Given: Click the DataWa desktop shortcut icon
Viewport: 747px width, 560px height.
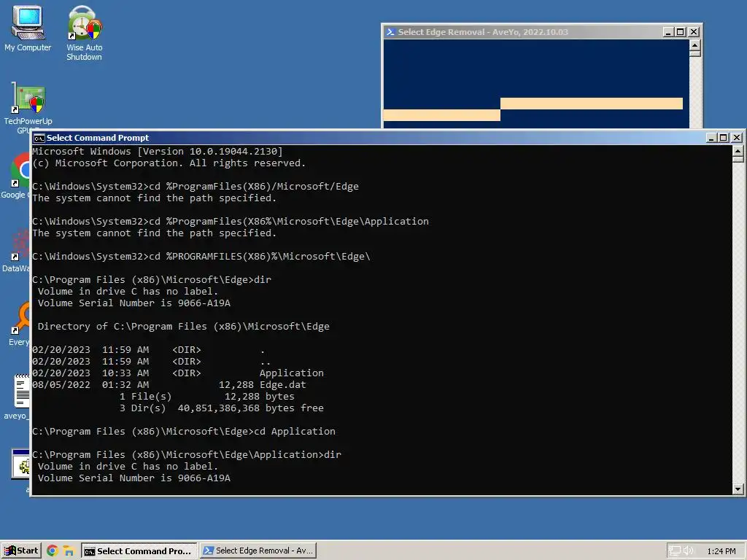Looking at the screenshot, I should [x=16, y=250].
